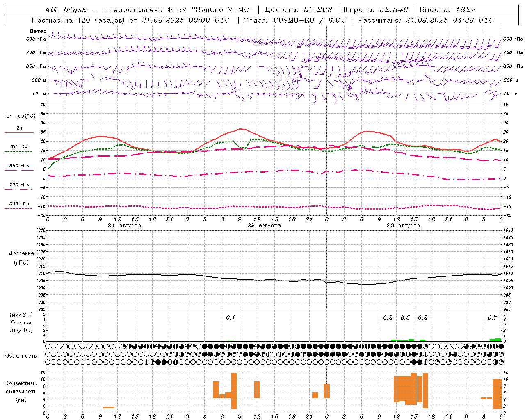The width and height of the screenshot is (525, 420).
Task: Click the Высота: 182м value
Action: 447,10
